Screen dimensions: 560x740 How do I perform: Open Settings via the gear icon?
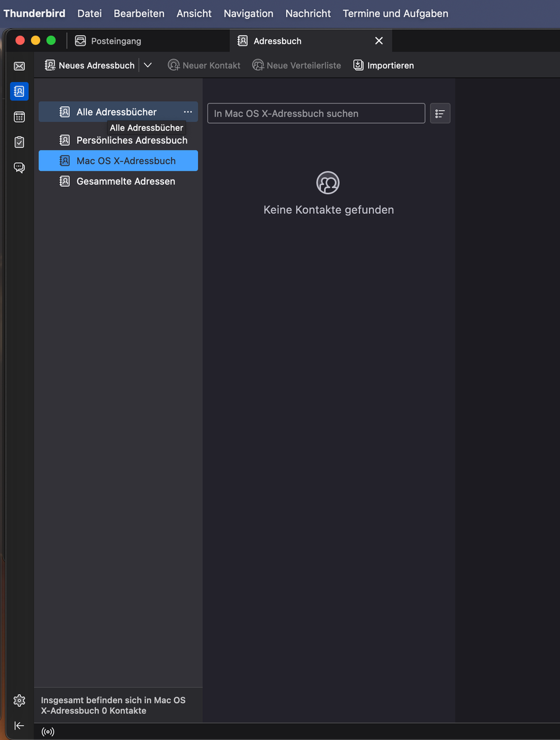[x=19, y=701]
